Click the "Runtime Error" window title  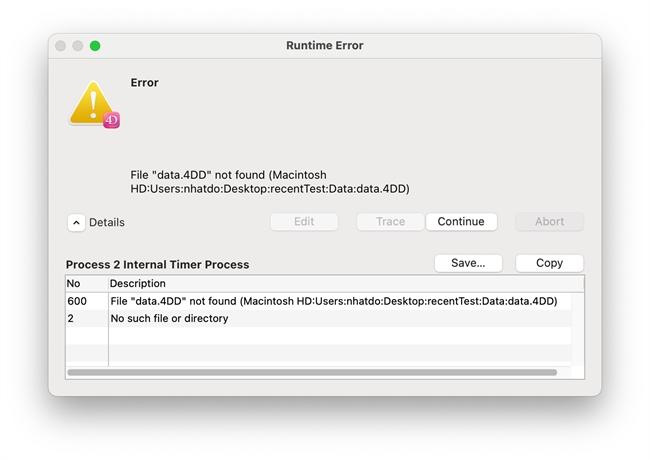tap(325, 46)
